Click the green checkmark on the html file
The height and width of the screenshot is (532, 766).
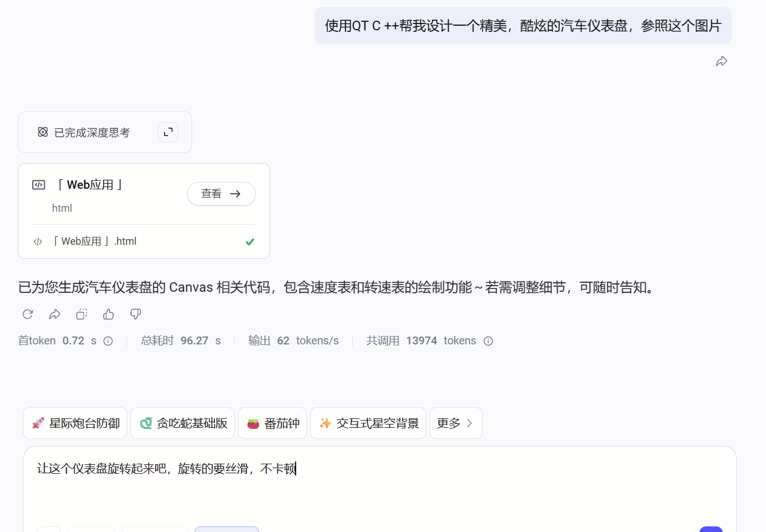click(x=250, y=242)
